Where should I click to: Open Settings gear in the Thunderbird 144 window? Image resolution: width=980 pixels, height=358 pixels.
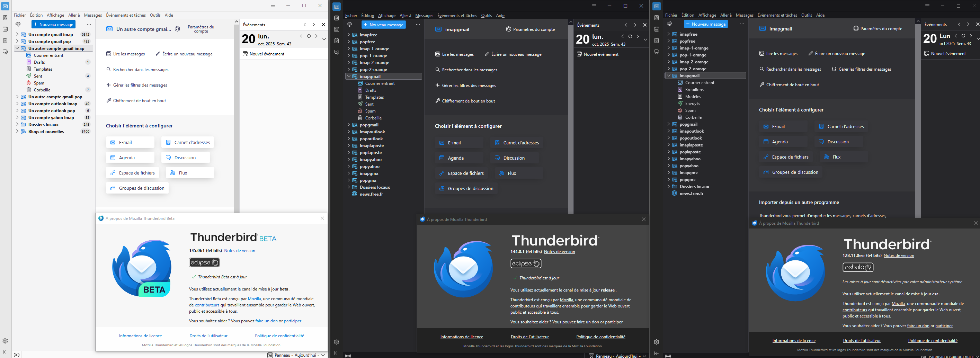point(337,342)
